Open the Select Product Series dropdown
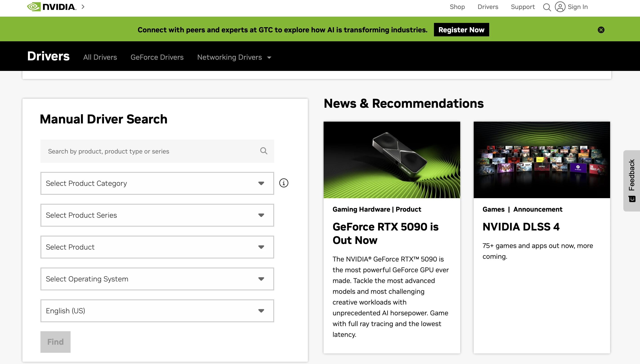This screenshot has width=640, height=364. click(x=157, y=215)
